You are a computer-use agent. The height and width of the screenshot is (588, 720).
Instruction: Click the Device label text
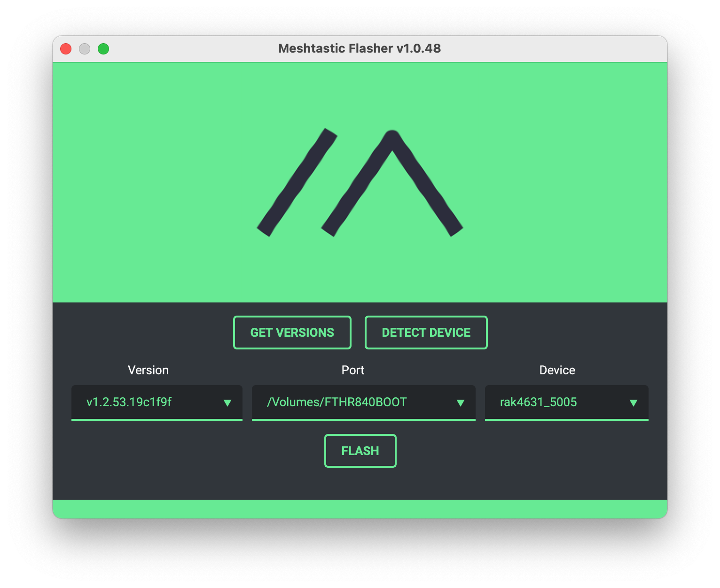[x=557, y=370]
